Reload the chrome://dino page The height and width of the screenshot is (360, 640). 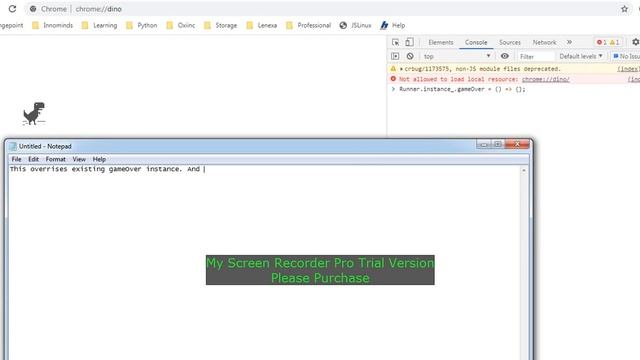[12, 9]
